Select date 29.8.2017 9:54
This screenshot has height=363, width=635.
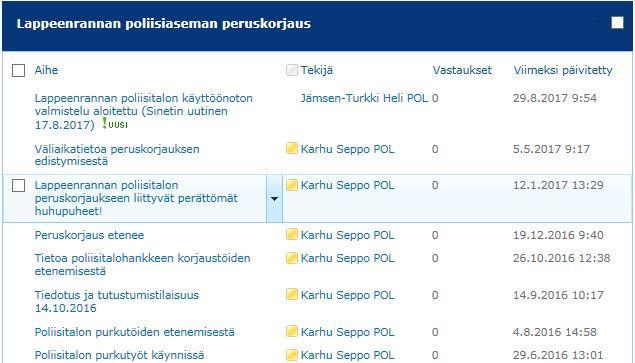point(555,98)
